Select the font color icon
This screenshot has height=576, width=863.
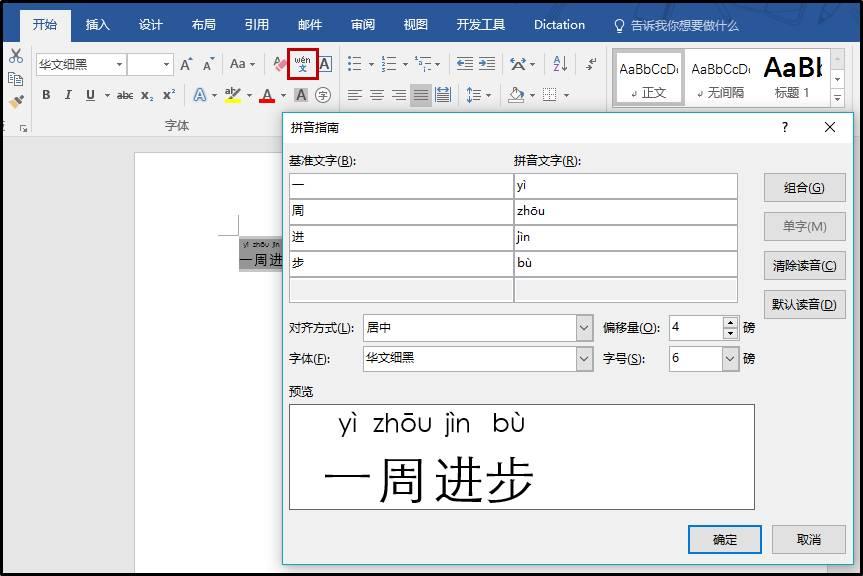tap(268, 95)
